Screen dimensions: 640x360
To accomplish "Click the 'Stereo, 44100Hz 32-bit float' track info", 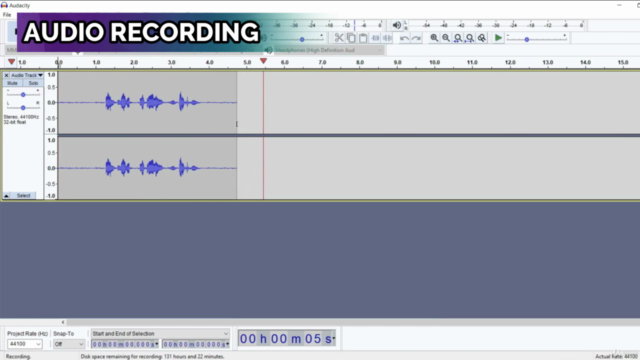I will pos(21,119).
